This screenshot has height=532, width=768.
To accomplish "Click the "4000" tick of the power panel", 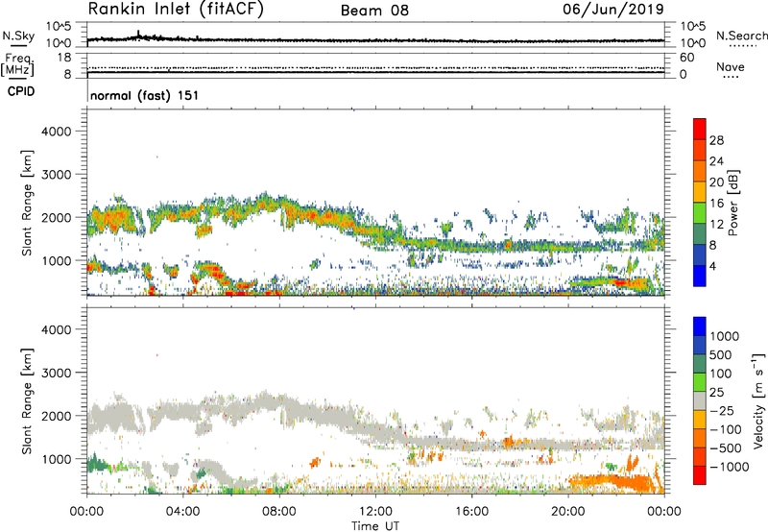I will click(56, 132).
